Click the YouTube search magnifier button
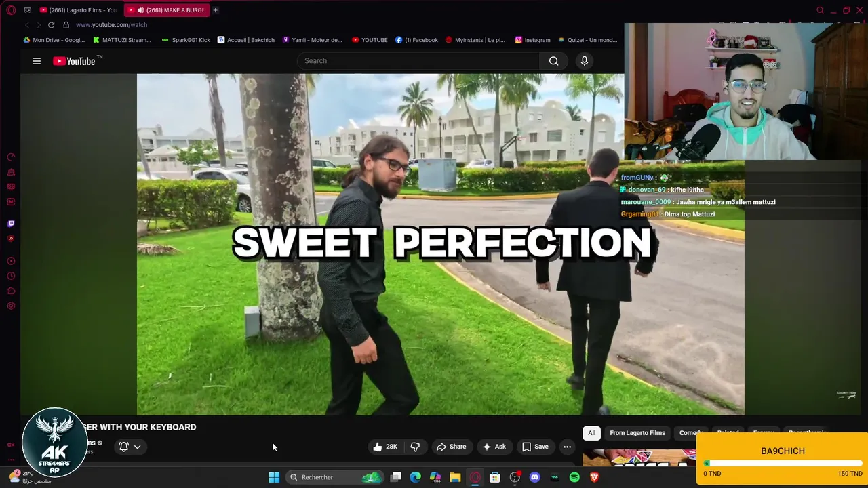 click(553, 61)
